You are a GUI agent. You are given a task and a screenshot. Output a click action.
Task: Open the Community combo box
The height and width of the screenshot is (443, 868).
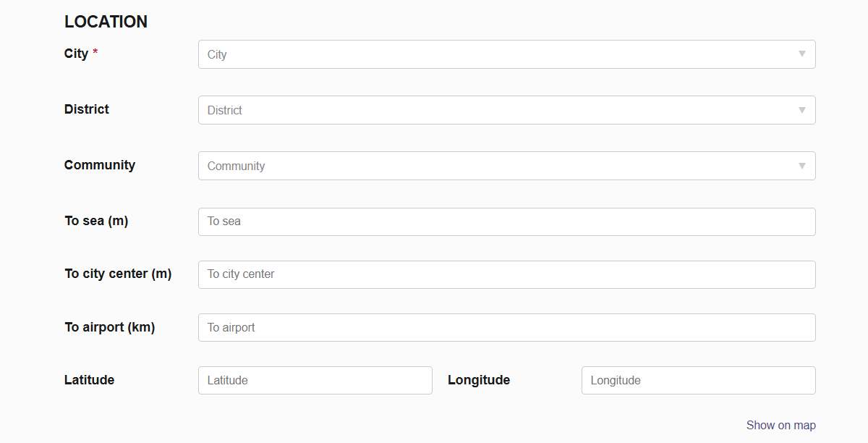[499, 166]
